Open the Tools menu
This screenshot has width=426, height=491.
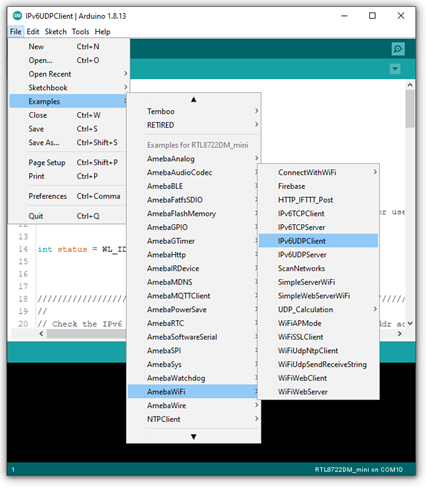click(x=81, y=32)
